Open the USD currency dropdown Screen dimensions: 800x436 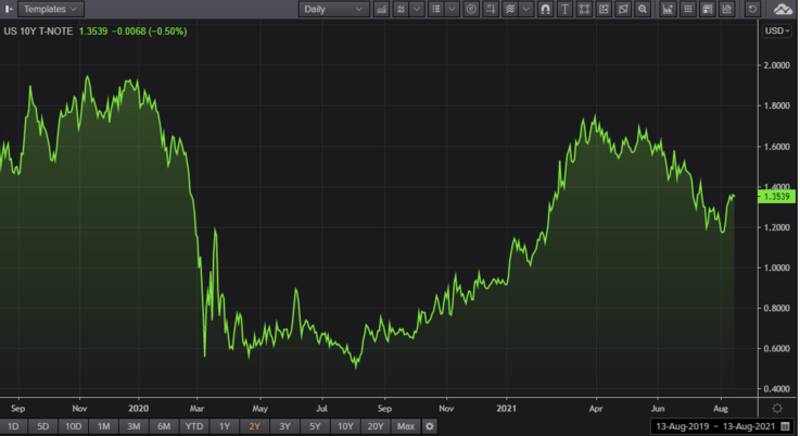tap(776, 31)
